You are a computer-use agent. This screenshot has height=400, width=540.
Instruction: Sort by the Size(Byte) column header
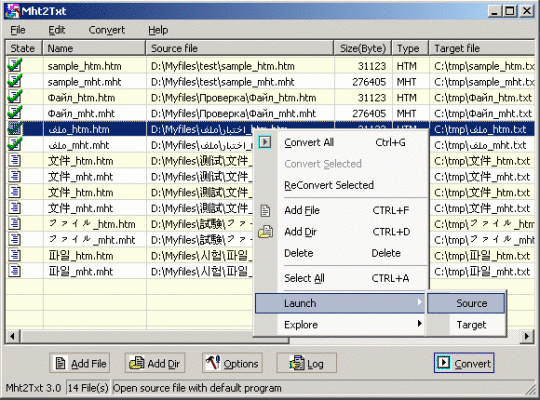point(363,48)
